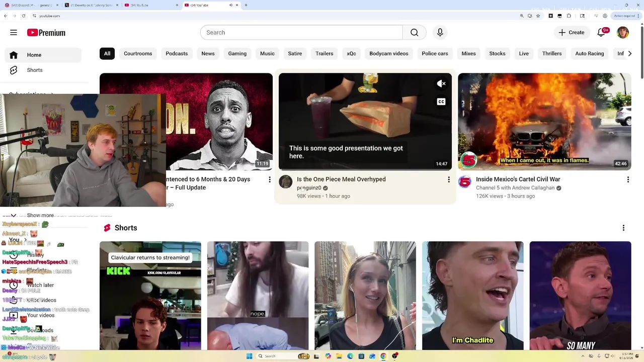The height and width of the screenshot is (362, 644).
Task: Focus the YouTube search box
Action: (x=301, y=33)
